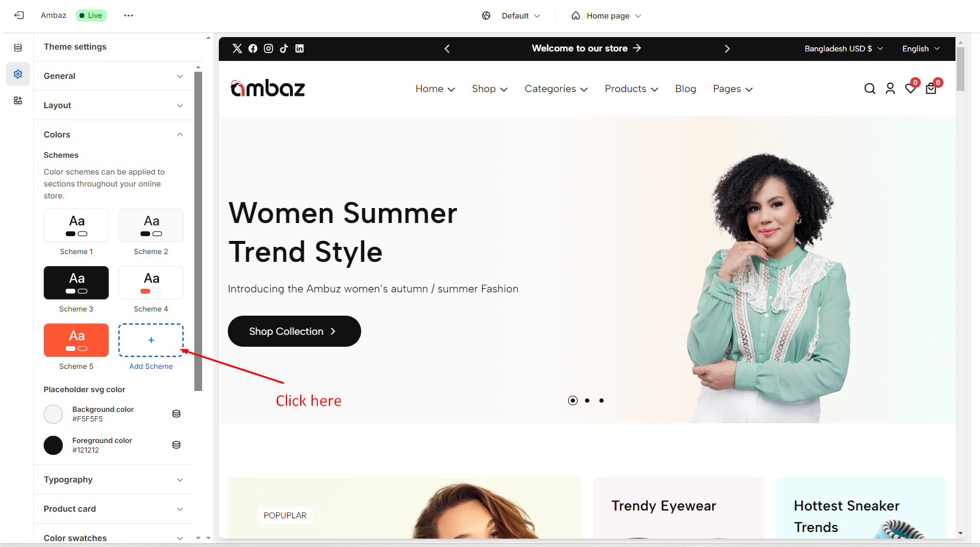Collapse the Colors settings section
This screenshot has width=980, height=547.
coord(114,135)
